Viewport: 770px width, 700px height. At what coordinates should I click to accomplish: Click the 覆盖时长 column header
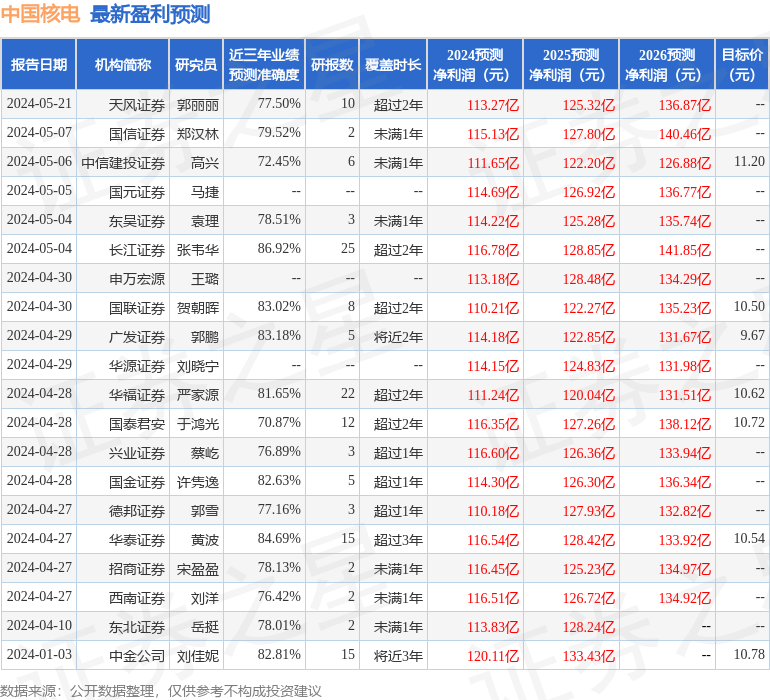click(x=393, y=64)
